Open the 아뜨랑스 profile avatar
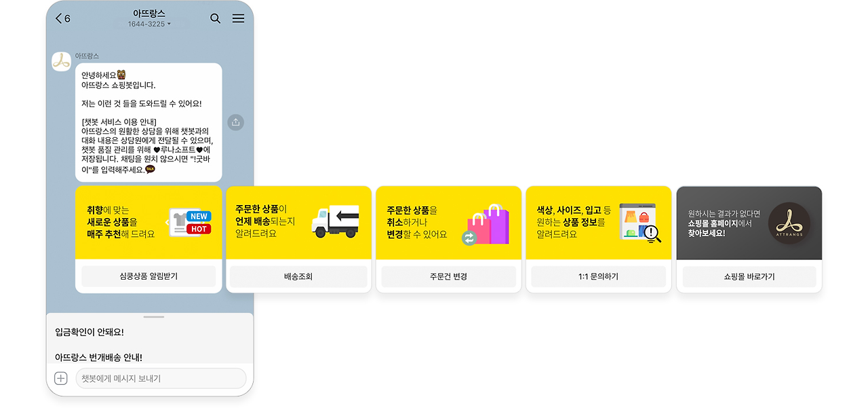This screenshot has height=408, width=868. click(61, 61)
